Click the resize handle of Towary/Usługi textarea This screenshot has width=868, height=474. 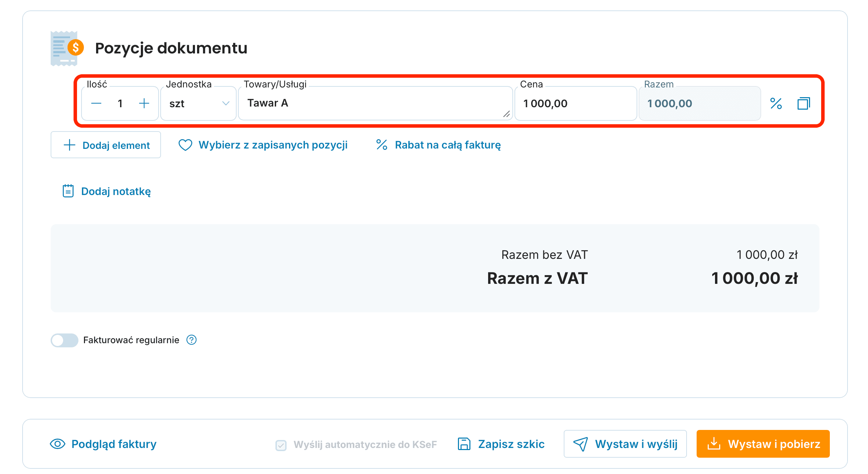coord(507,114)
